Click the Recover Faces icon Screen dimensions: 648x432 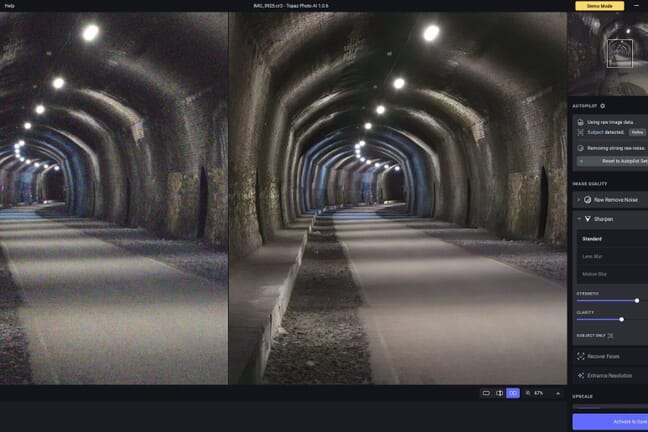(581, 356)
